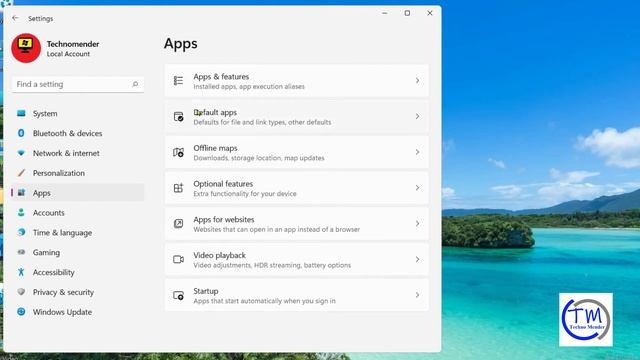This screenshot has width=640, height=360.
Task: Select Windows Update in the sidebar
Action: pyautogui.click(x=78, y=312)
